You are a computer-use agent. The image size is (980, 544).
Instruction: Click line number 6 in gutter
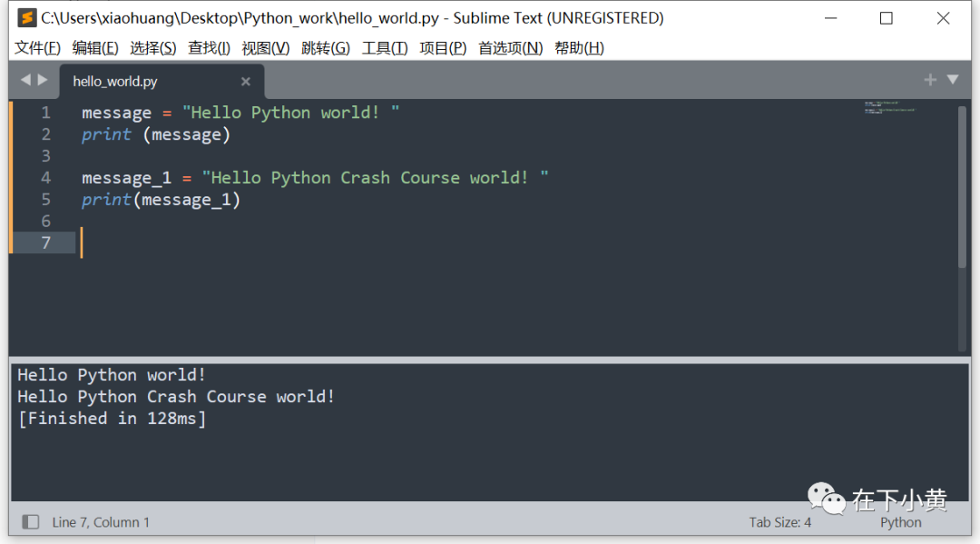(45, 221)
